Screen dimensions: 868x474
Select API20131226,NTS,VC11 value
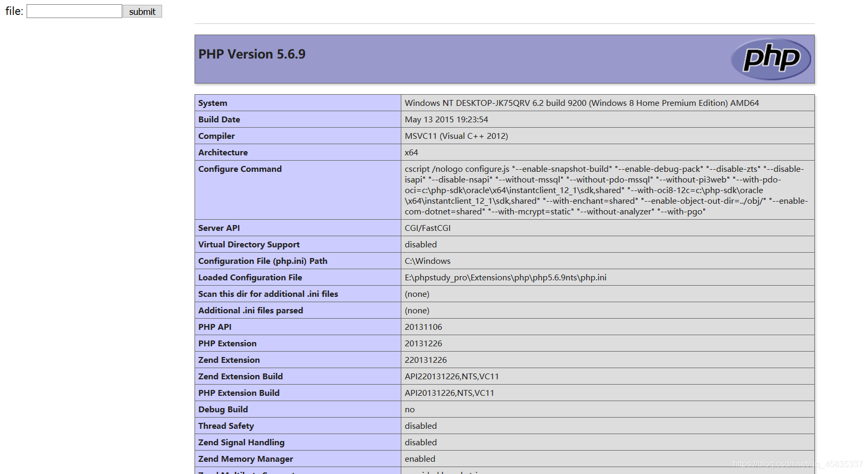pyautogui.click(x=449, y=393)
